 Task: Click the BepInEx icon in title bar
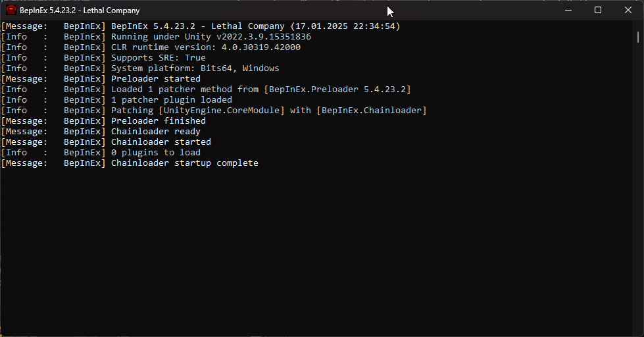(x=11, y=10)
